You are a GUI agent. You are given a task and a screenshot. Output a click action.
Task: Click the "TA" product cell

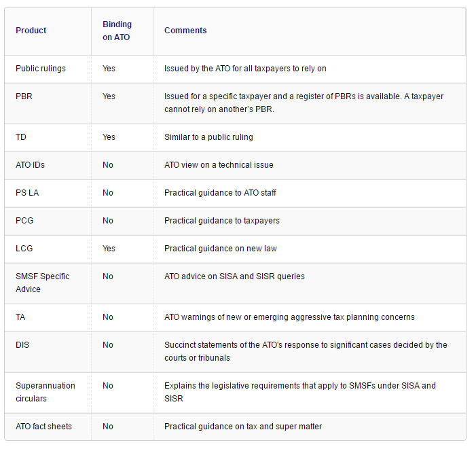point(21,317)
